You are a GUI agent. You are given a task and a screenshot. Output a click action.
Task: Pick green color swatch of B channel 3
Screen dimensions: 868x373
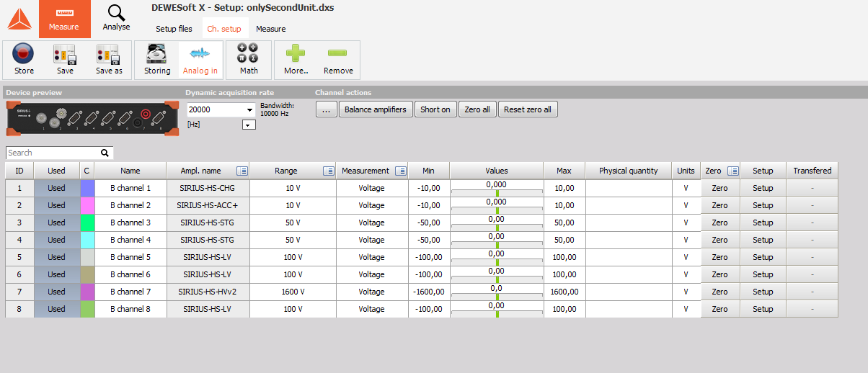pyautogui.click(x=87, y=223)
